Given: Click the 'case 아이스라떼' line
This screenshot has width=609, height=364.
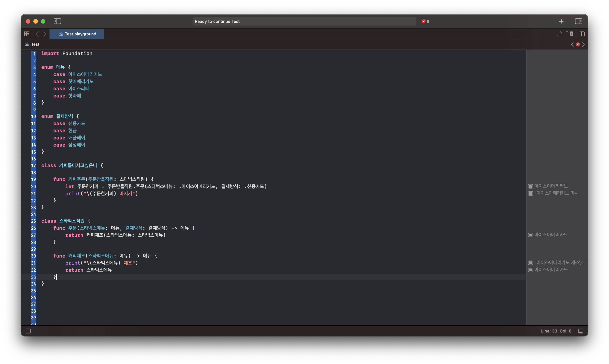Looking at the screenshot, I should point(71,88).
